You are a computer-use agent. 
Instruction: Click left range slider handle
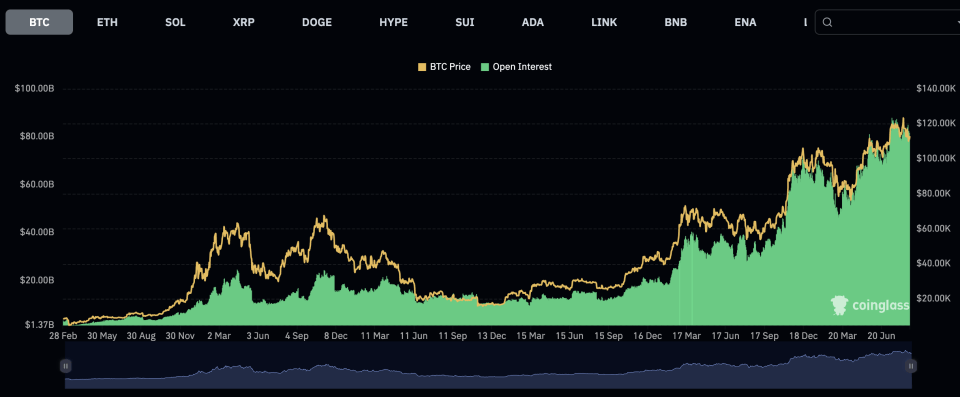pos(65,366)
